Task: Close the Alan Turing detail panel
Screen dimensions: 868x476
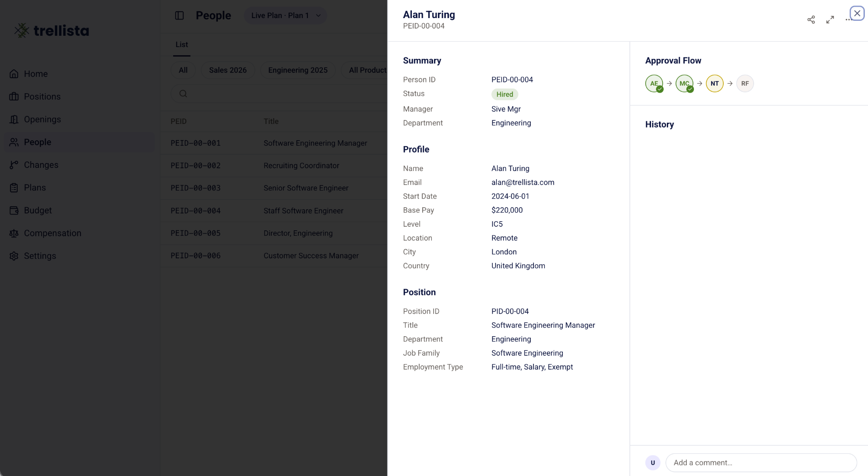Action: tap(857, 14)
